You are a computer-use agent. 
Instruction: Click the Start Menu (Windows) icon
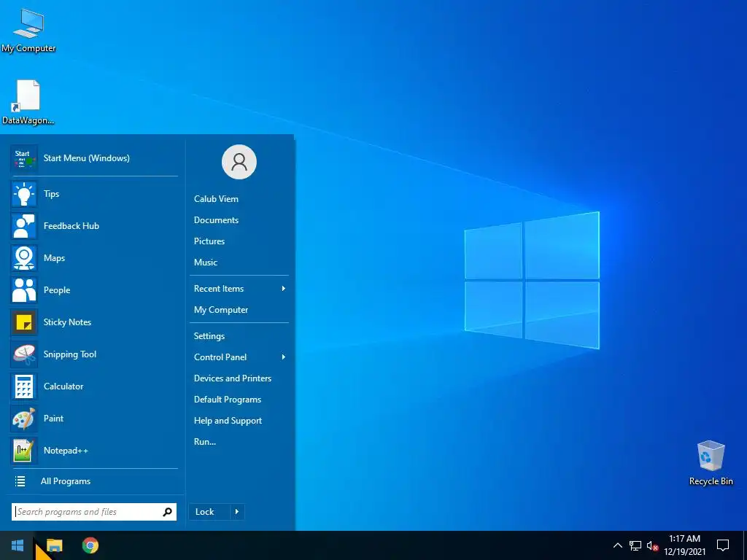point(24,158)
